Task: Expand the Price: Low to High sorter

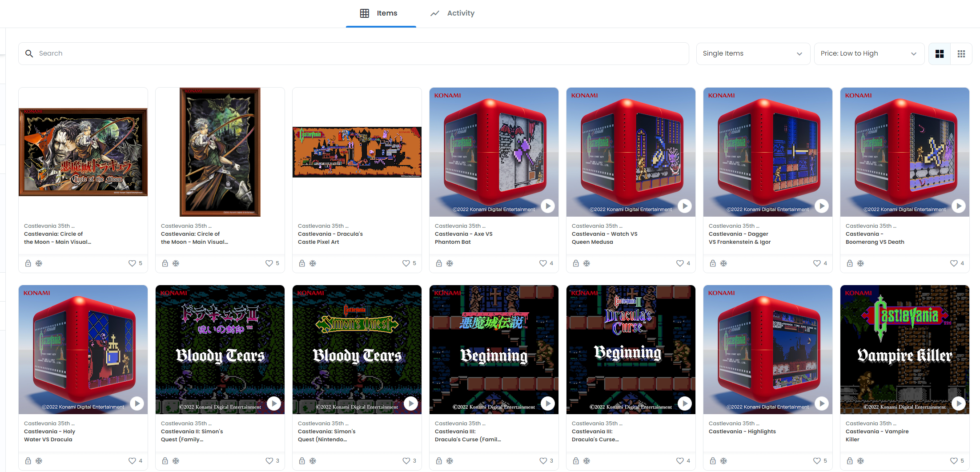Action: pos(869,54)
